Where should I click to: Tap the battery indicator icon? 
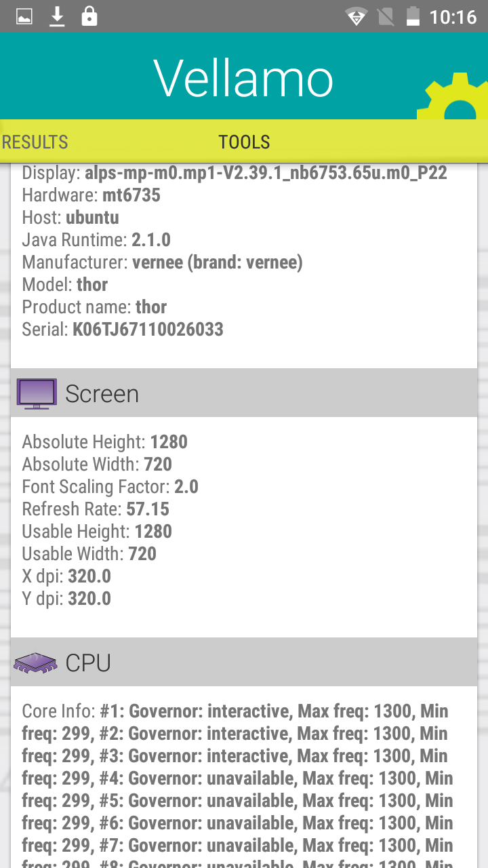(413, 16)
